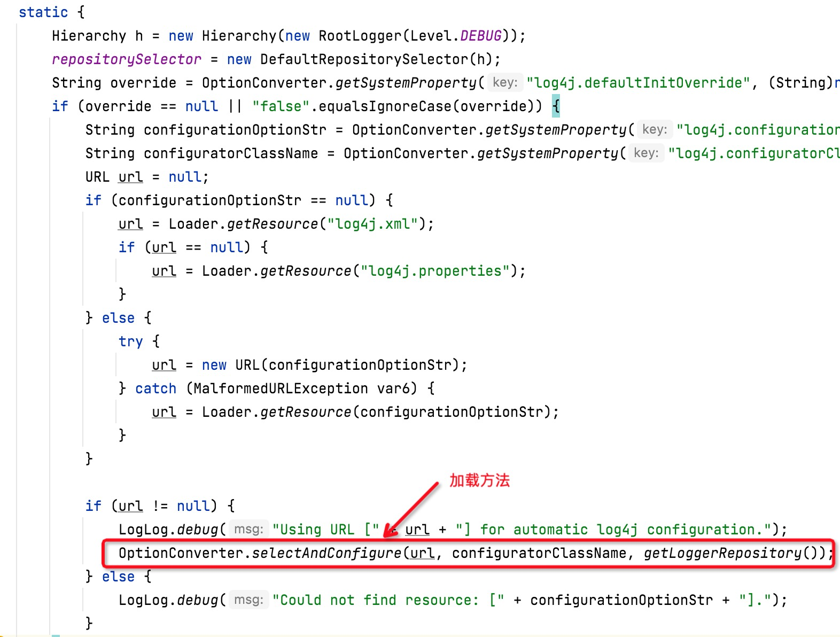Click the highlighted opening brace after equalsIgnoreCase(override))
This screenshot has height=637, width=840.
tap(556, 106)
